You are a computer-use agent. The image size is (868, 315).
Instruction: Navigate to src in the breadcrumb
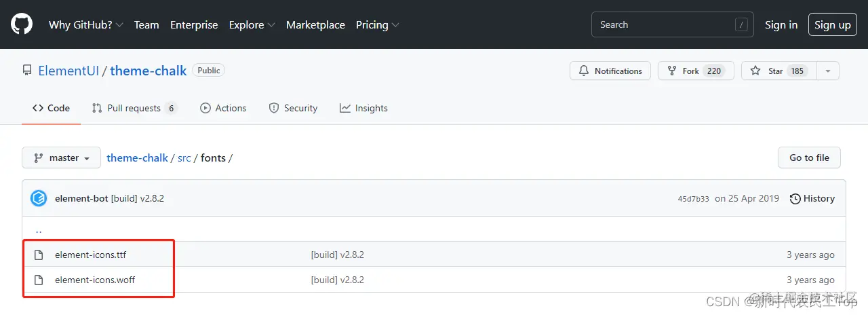point(184,157)
